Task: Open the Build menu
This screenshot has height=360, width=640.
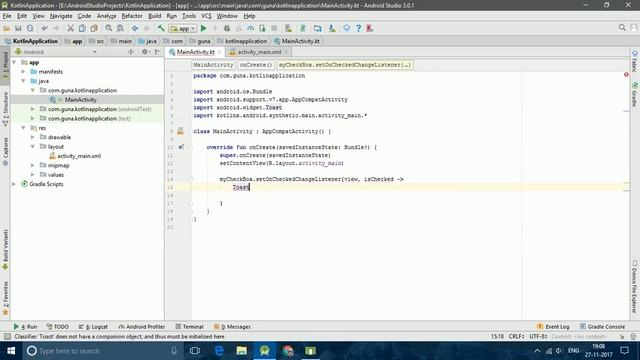Action: [154, 16]
